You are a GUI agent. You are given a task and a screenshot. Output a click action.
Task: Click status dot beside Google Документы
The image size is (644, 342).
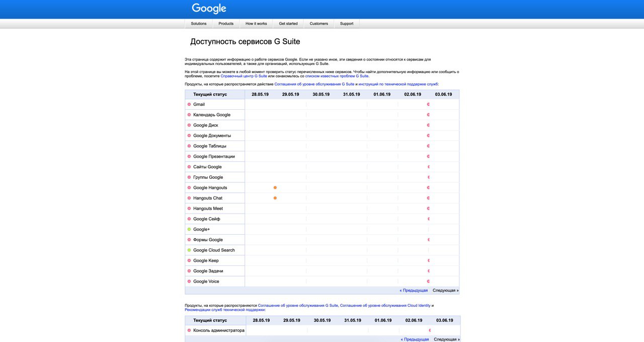pos(189,135)
